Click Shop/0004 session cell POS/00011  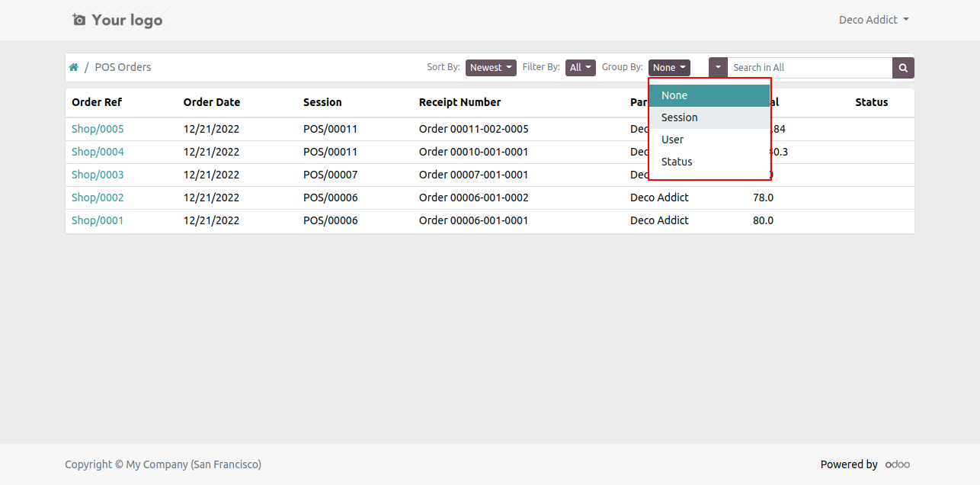click(x=330, y=152)
